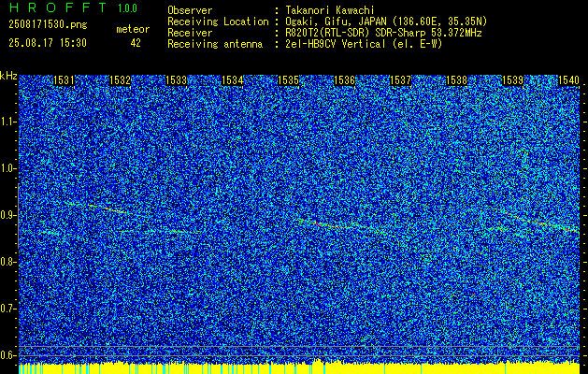
Task: Click the observer name Takanori Kawachi
Action: tap(329, 10)
